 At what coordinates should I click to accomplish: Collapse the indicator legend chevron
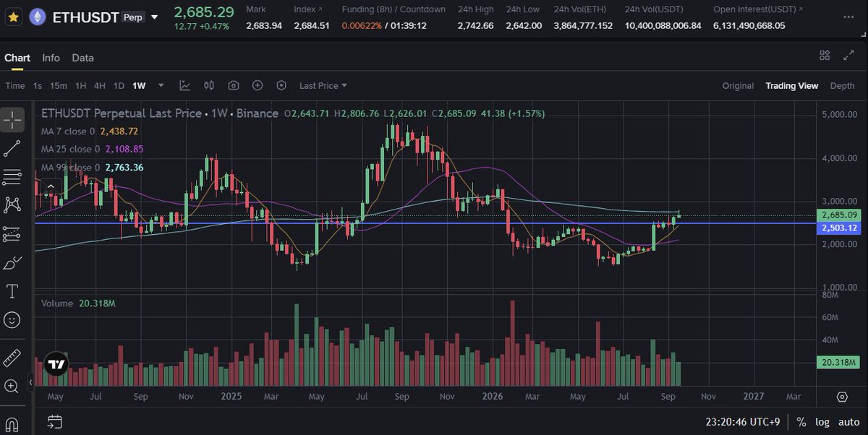51,186
